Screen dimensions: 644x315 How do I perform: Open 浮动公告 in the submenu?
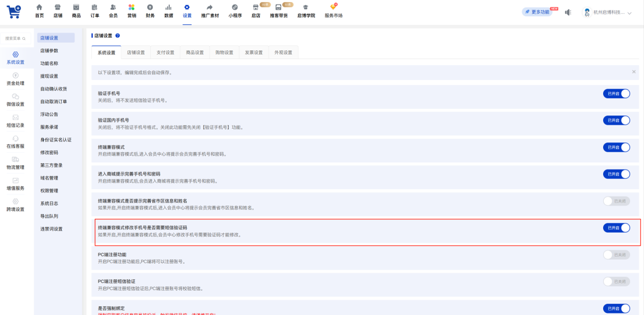click(x=49, y=114)
